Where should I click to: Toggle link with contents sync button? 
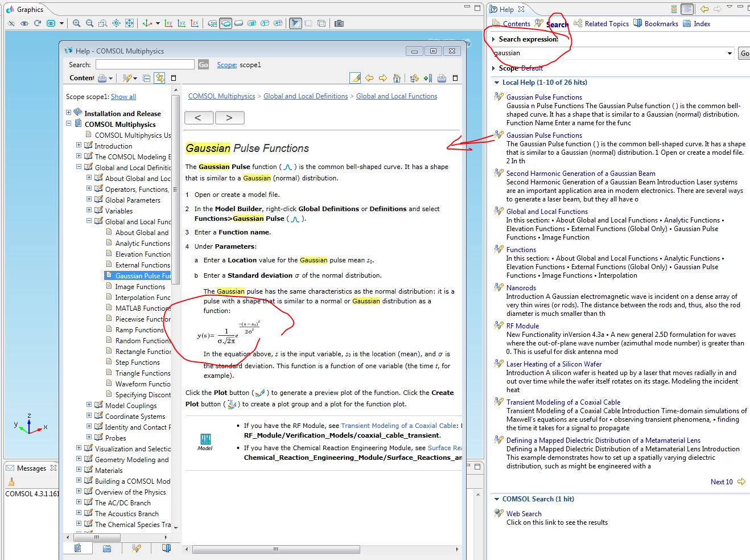tap(160, 78)
